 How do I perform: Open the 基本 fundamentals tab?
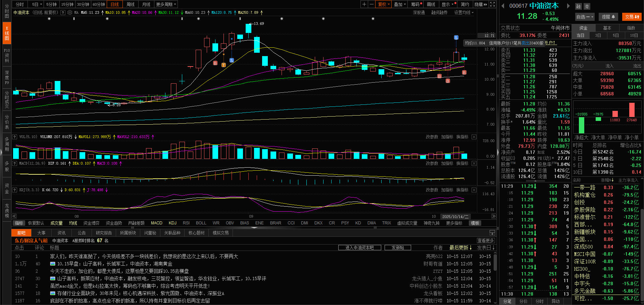607,28
